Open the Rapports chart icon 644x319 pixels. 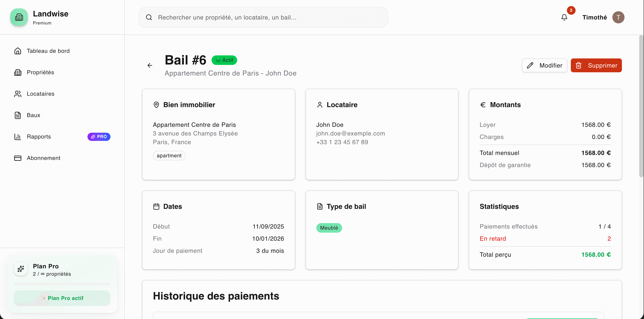(x=18, y=137)
